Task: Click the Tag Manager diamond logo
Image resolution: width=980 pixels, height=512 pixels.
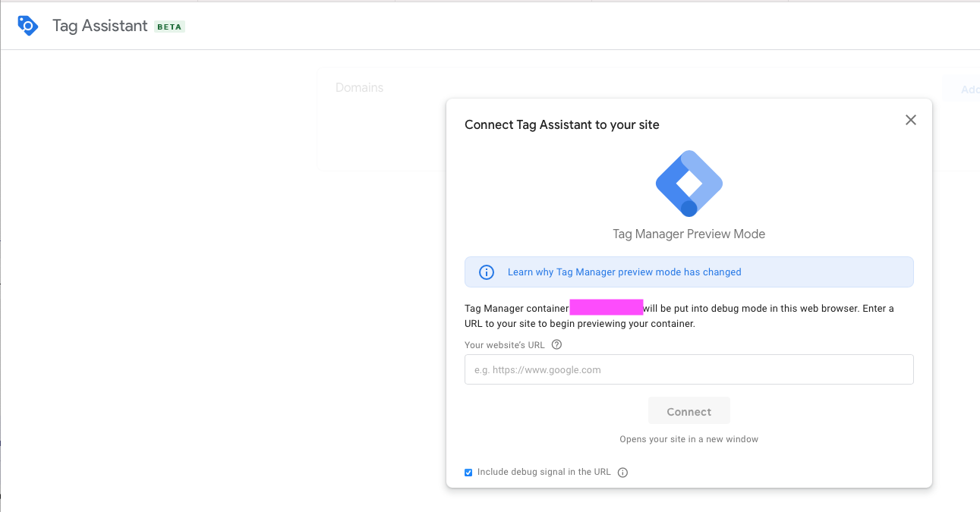Action: (689, 184)
